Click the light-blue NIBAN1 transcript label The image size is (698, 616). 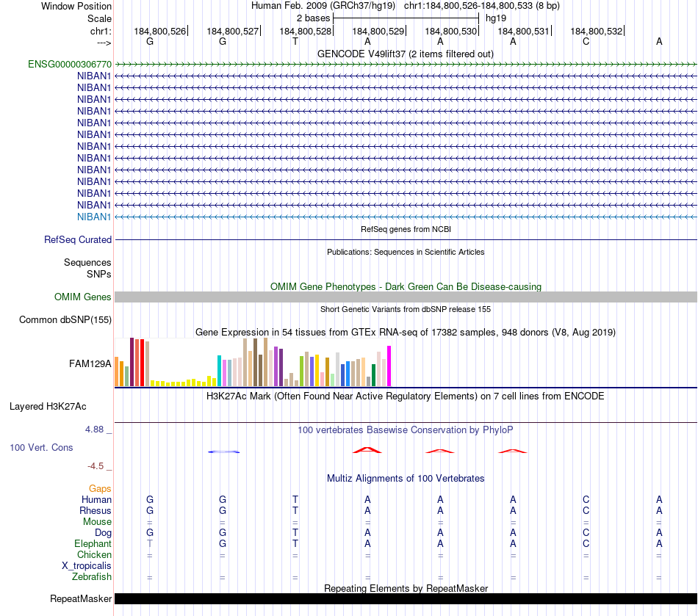94,217
